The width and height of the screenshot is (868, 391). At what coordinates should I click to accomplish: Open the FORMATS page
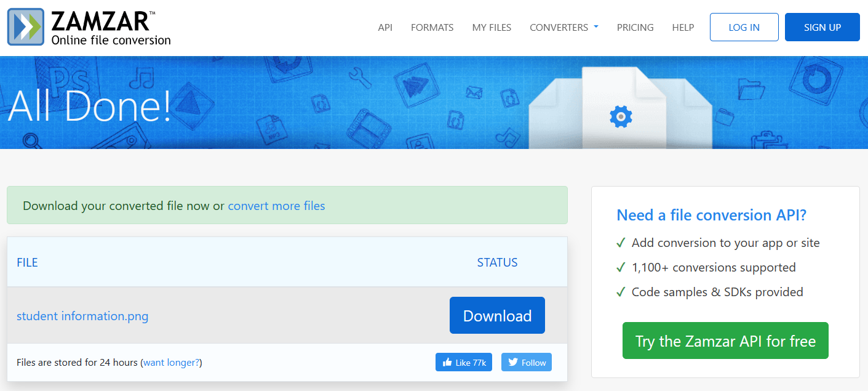tap(432, 27)
